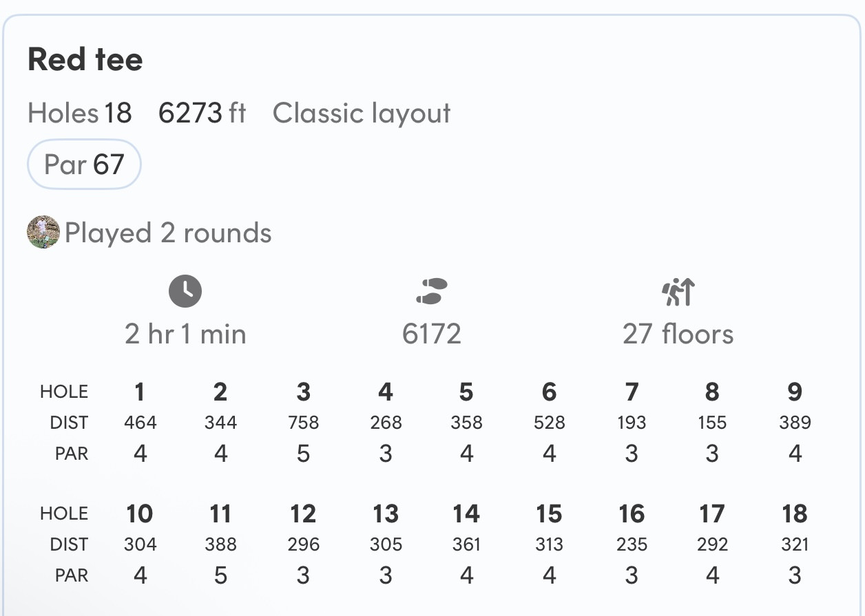Select hole number 14
The image size is (865, 616).
click(x=466, y=513)
